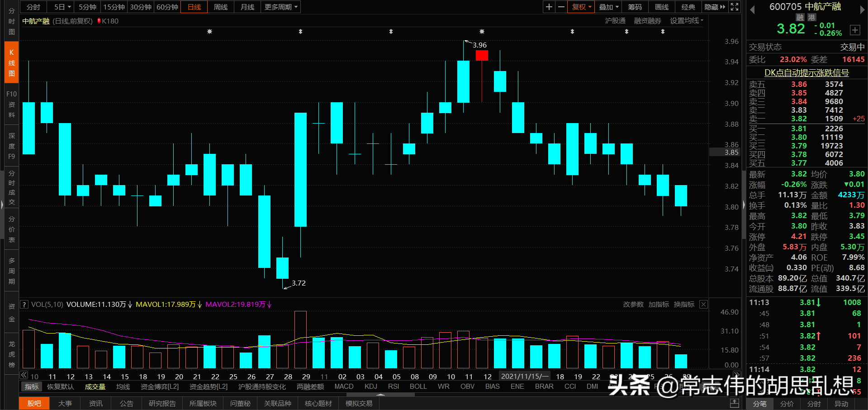Add 中航产融 to watchlist via the plus icon

point(855,30)
